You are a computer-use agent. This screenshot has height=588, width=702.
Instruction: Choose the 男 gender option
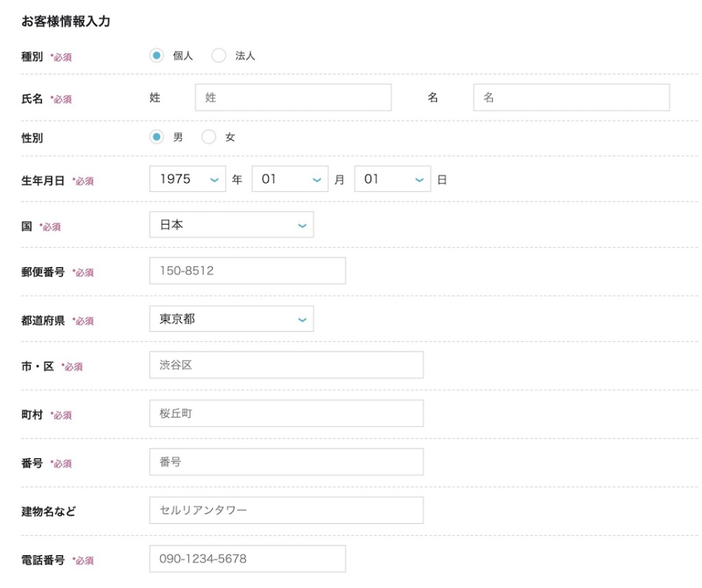pos(156,137)
